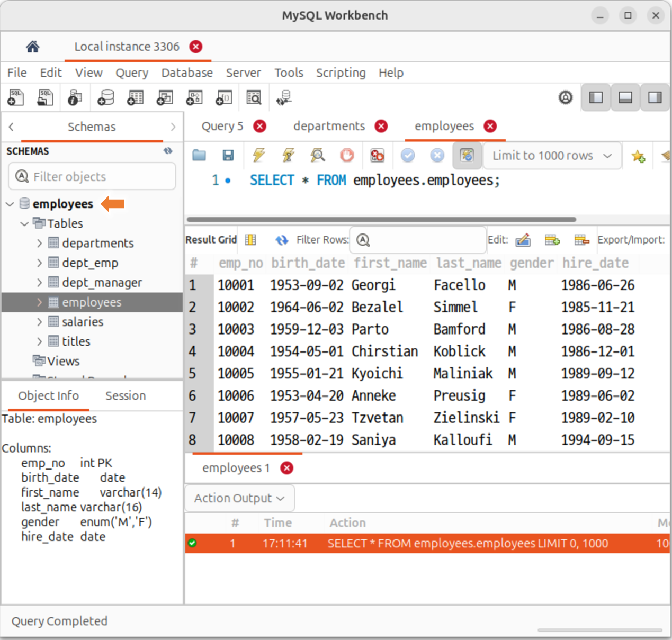Open Action Output dropdown

point(239,498)
